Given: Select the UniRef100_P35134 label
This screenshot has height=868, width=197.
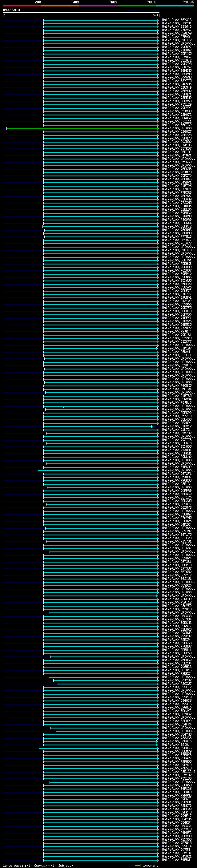Looking at the screenshot, I should click(177, 484).
